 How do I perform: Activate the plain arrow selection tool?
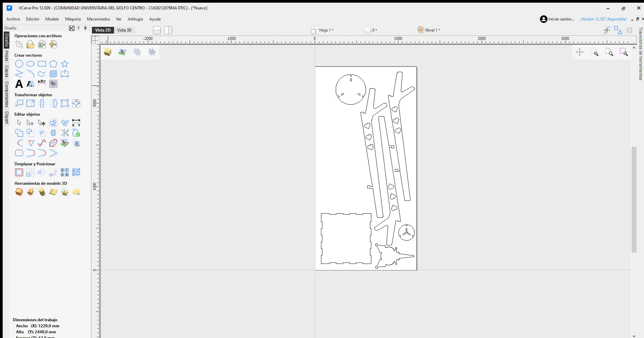(x=19, y=123)
